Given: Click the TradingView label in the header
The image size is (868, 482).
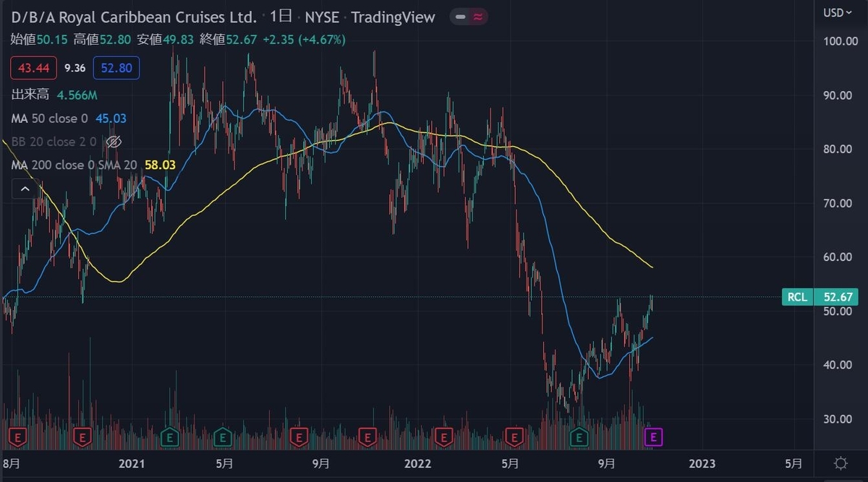Looking at the screenshot, I should point(393,17).
